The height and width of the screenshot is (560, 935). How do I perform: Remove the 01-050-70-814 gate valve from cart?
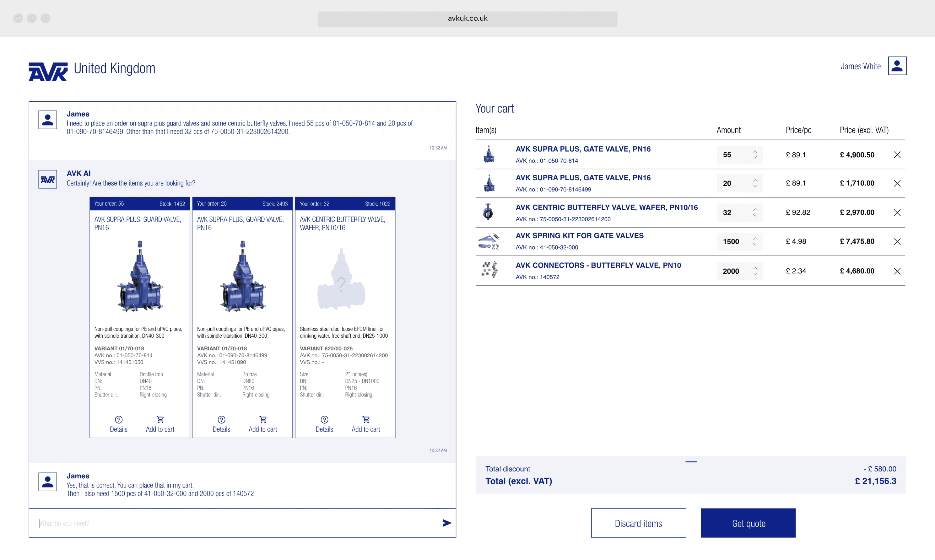(897, 155)
